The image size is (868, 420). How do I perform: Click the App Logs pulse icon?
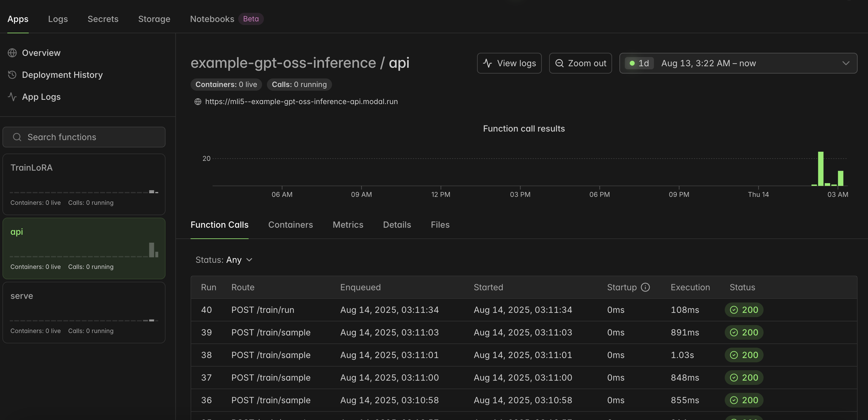click(12, 97)
